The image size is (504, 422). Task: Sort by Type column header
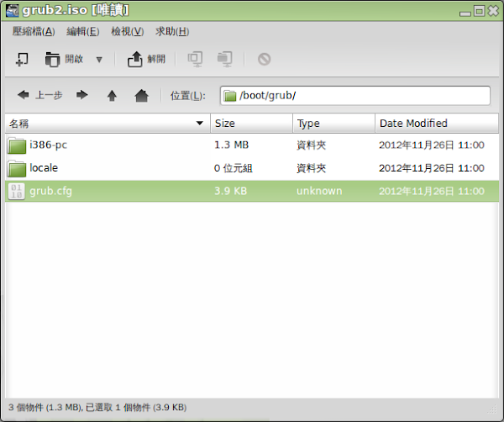click(334, 124)
